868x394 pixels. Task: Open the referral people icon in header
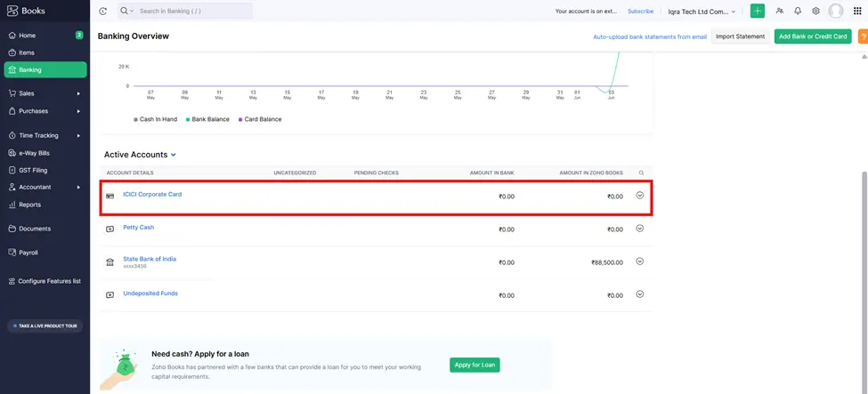click(780, 11)
